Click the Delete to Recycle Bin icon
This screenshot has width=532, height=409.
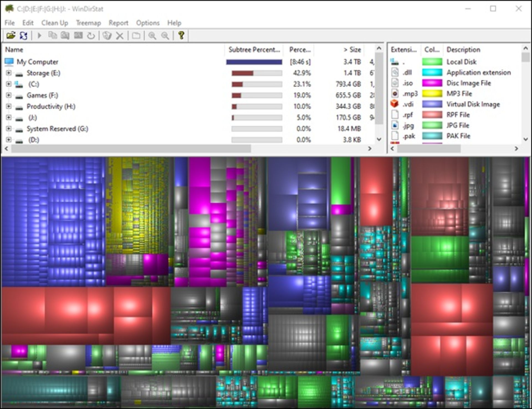[x=107, y=35]
